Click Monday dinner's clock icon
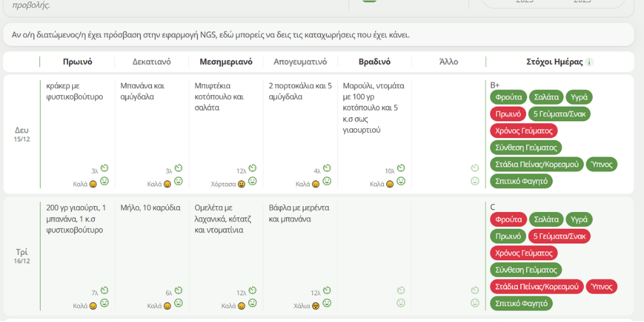This screenshot has width=644, height=322. coord(401,169)
